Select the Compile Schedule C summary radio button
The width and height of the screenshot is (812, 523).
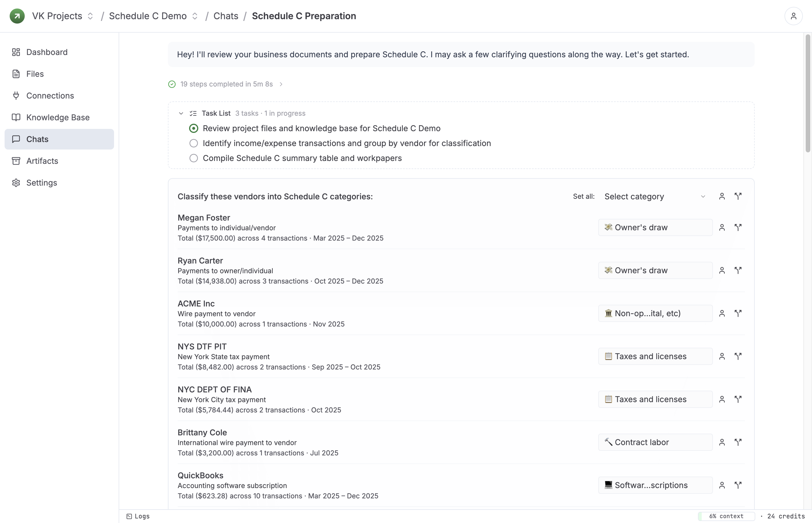coord(193,158)
